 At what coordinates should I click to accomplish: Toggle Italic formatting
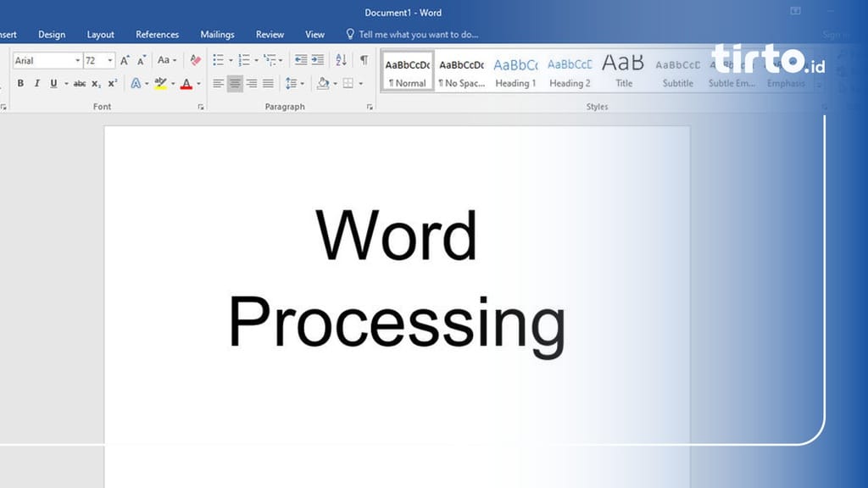[36, 84]
